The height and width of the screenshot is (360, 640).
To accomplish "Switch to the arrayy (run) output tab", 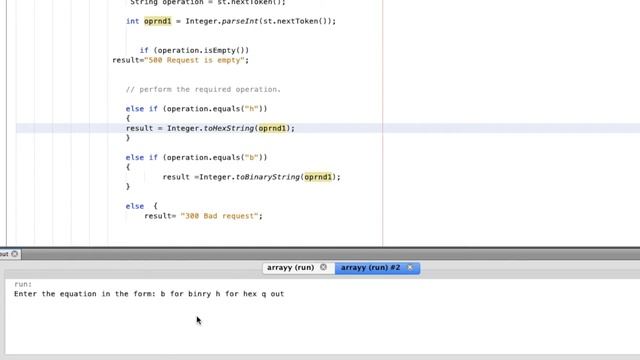I will 291,268.
